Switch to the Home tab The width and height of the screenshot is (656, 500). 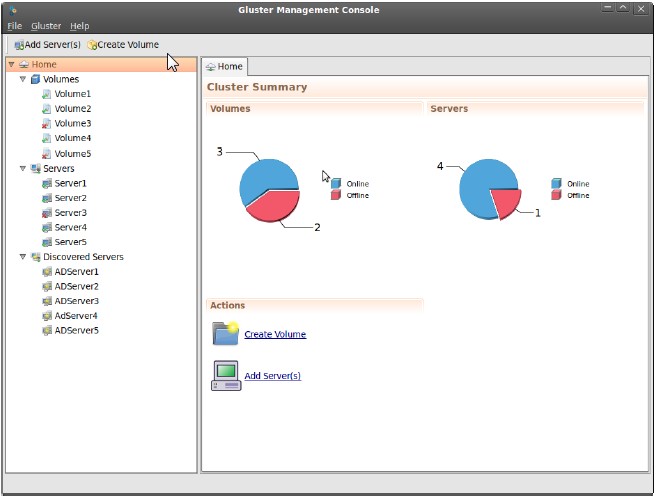tap(224, 67)
